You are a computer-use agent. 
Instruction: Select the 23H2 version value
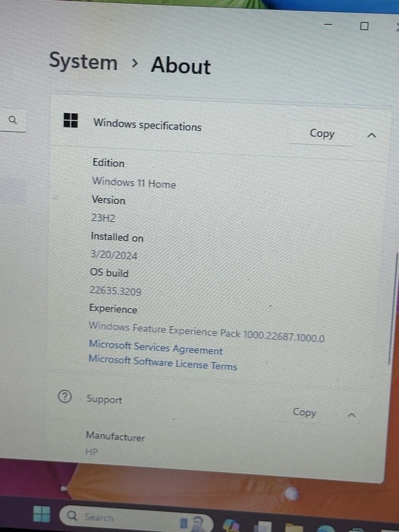103,217
